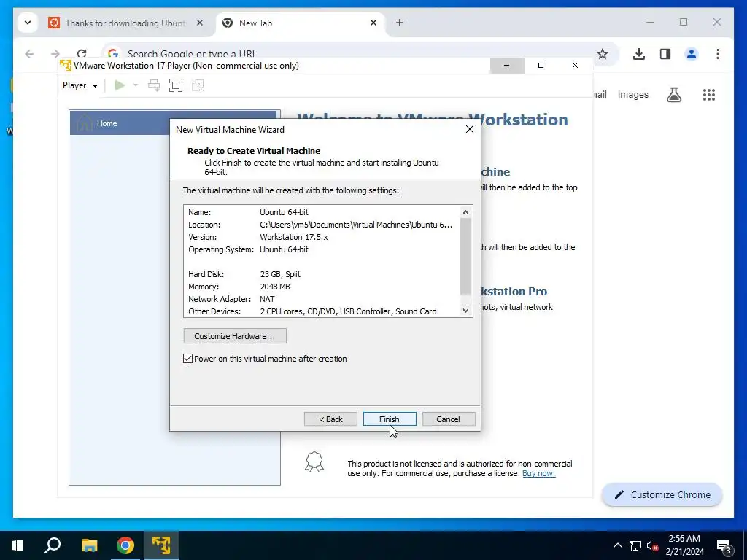Click the settings list scrollbar thumb
Viewport: 747px width, 560px height.
coord(465,256)
